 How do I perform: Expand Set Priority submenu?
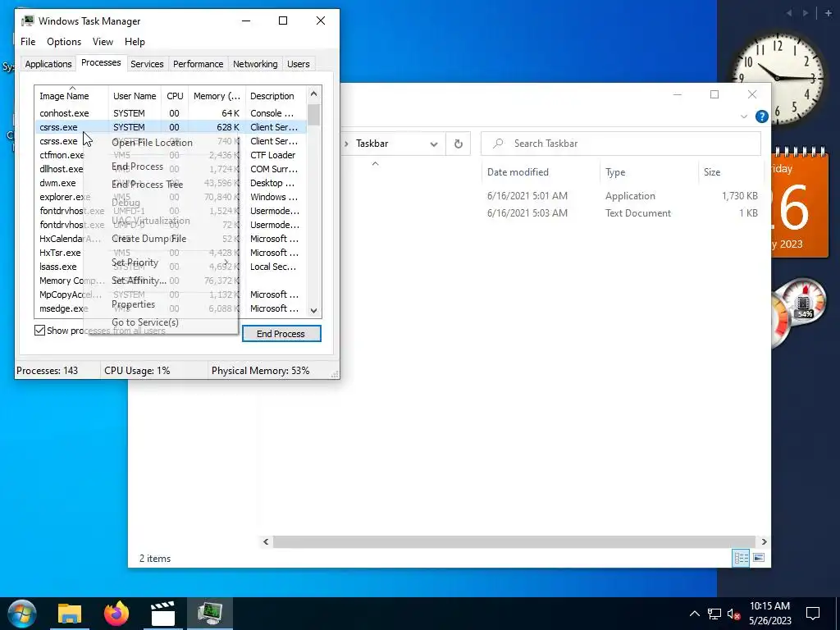(x=161, y=262)
